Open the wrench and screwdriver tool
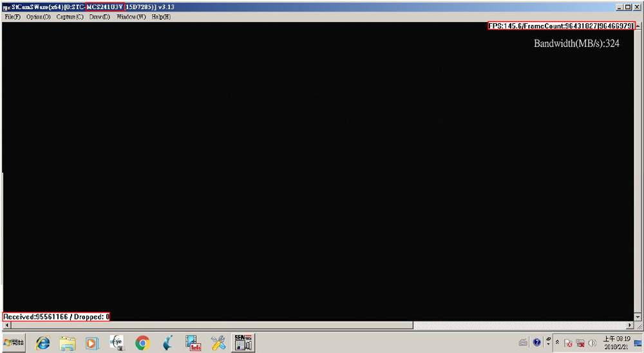The height and width of the screenshot is (353, 644). coord(219,343)
